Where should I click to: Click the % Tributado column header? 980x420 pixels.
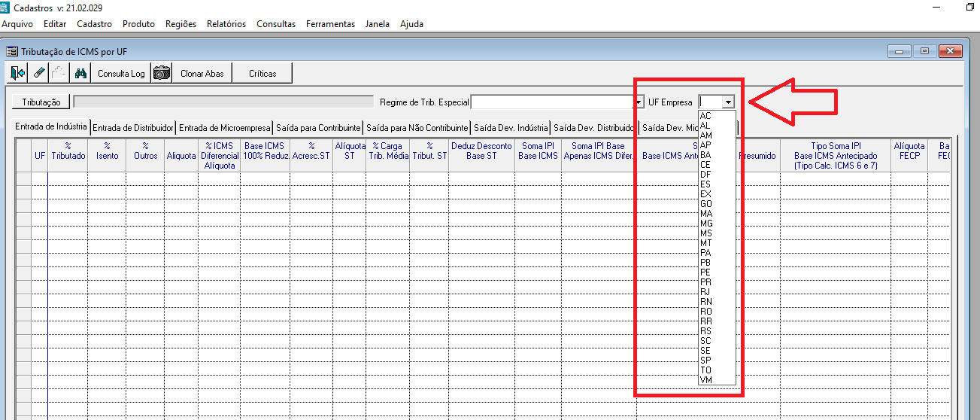point(68,156)
